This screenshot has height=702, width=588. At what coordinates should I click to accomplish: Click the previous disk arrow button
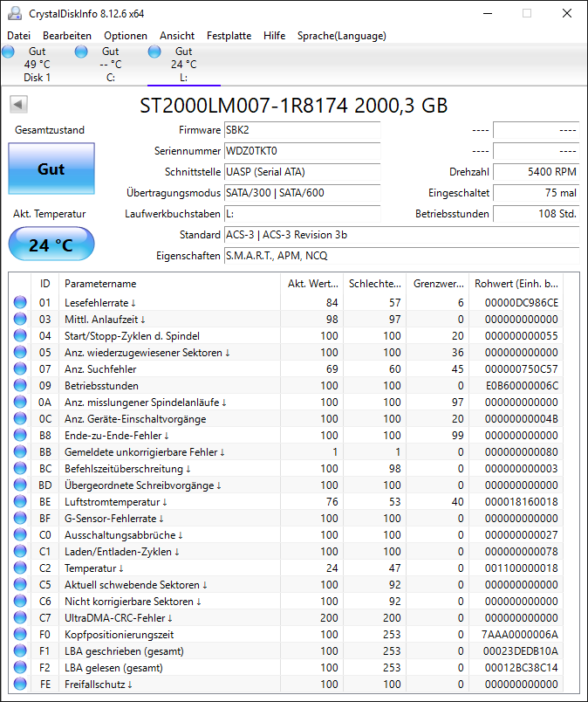[19, 104]
